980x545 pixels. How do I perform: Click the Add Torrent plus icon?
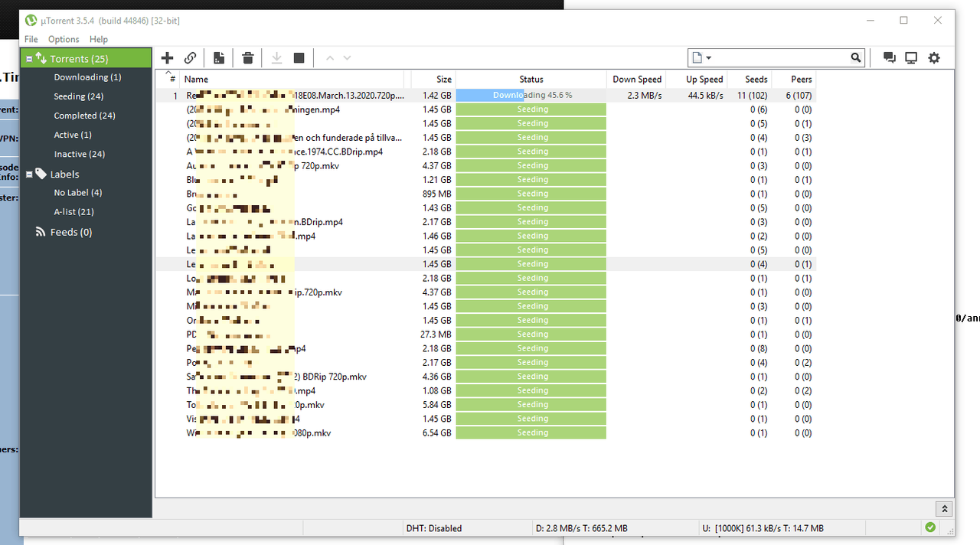point(167,58)
